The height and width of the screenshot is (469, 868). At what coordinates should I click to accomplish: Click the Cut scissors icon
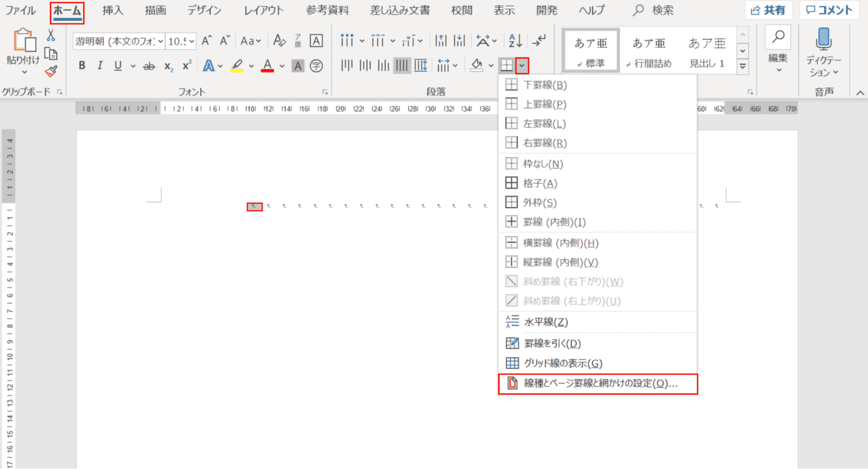[x=51, y=35]
